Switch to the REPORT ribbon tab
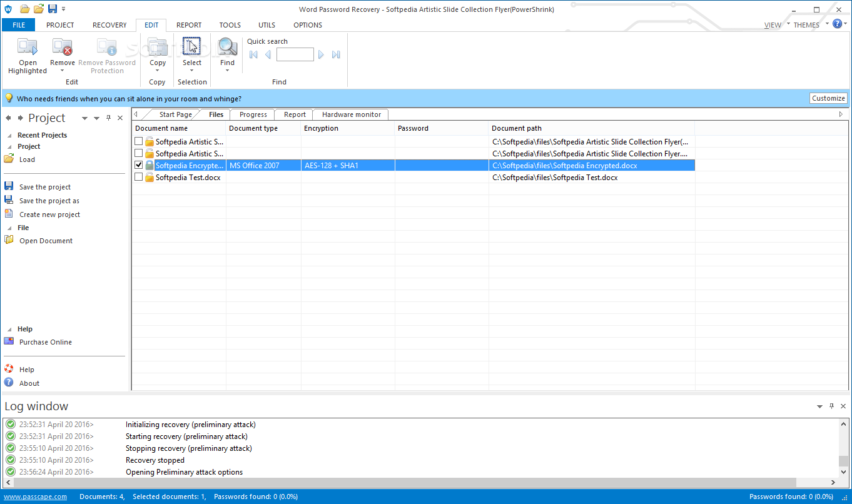This screenshot has width=852, height=504. (189, 25)
